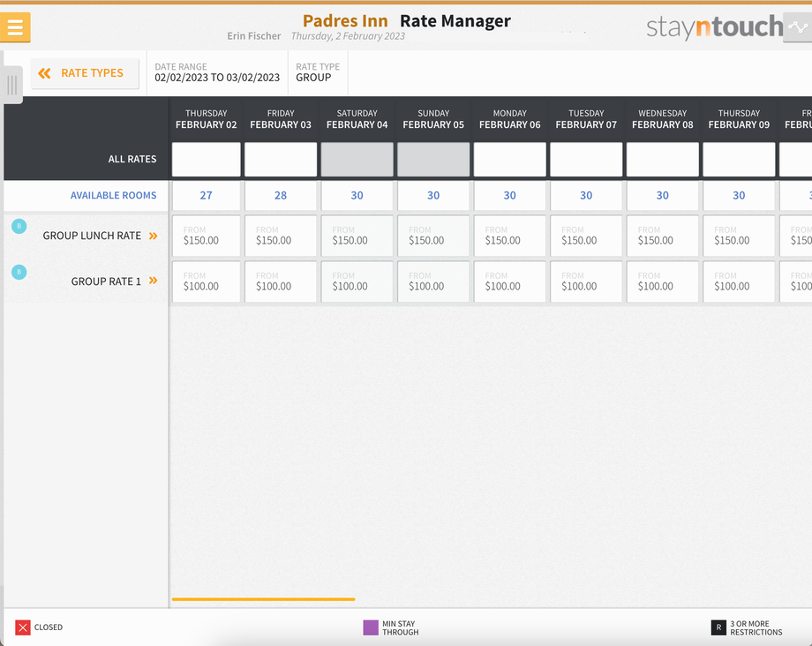Click the All Rates row label
Viewport: 812px width, 646px height.
(x=132, y=160)
